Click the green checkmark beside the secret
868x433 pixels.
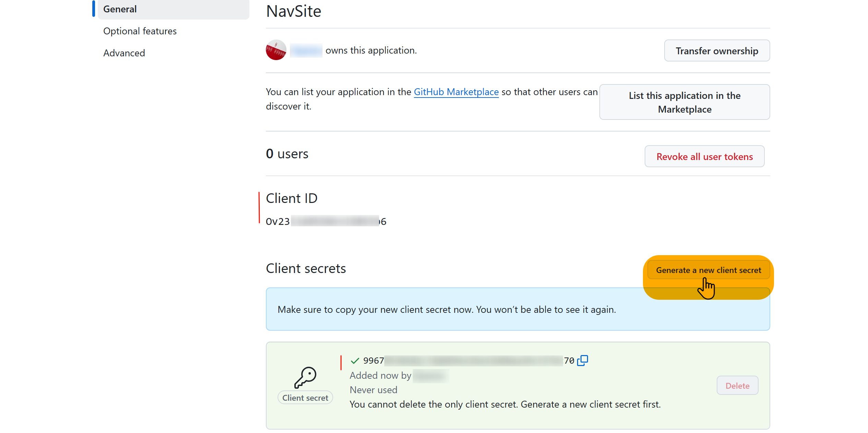point(355,361)
